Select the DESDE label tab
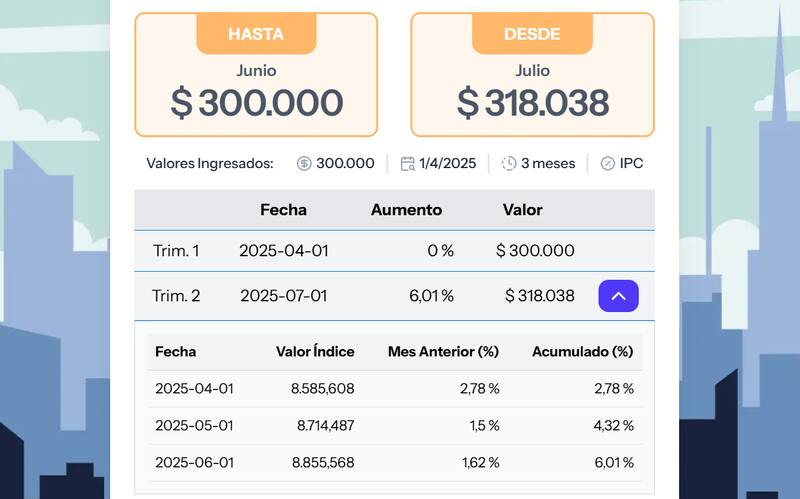800x499 pixels. click(x=532, y=34)
